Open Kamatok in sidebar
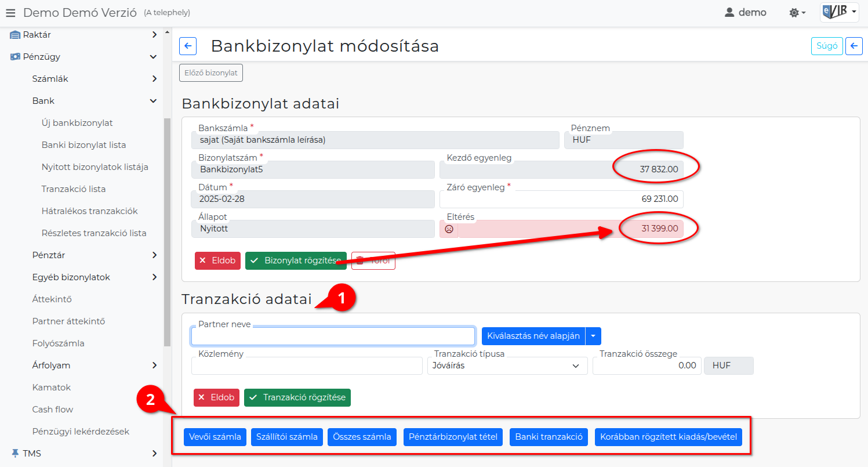The image size is (868, 467). tap(52, 388)
